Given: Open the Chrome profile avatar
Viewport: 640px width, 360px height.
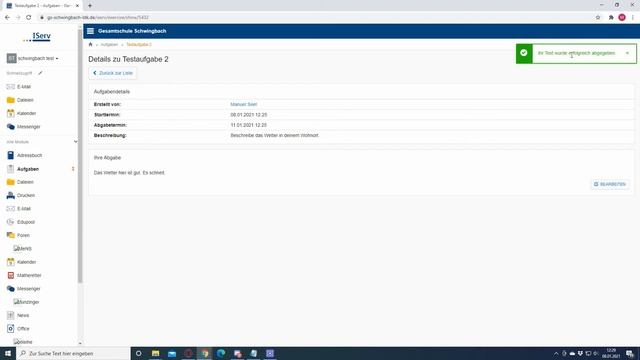Looking at the screenshot, I should pyautogui.click(x=622, y=18).
